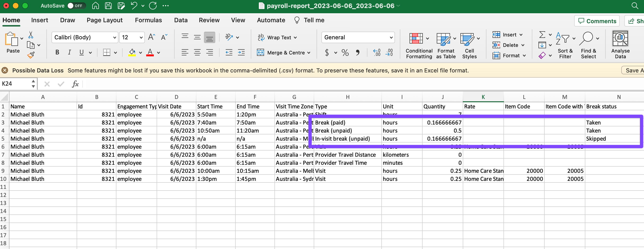Click the Comments button

[x=597, y=21]
